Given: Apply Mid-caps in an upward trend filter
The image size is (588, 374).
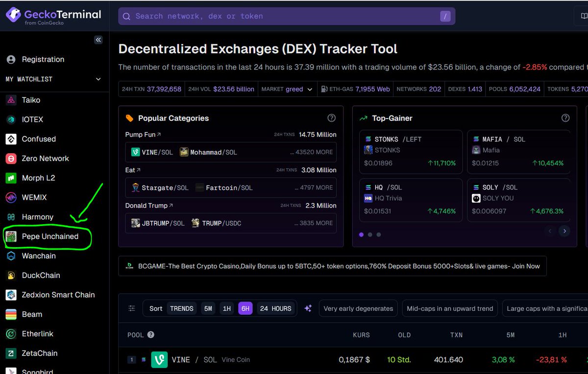Looking at the screenshot, I should point(450,308).
